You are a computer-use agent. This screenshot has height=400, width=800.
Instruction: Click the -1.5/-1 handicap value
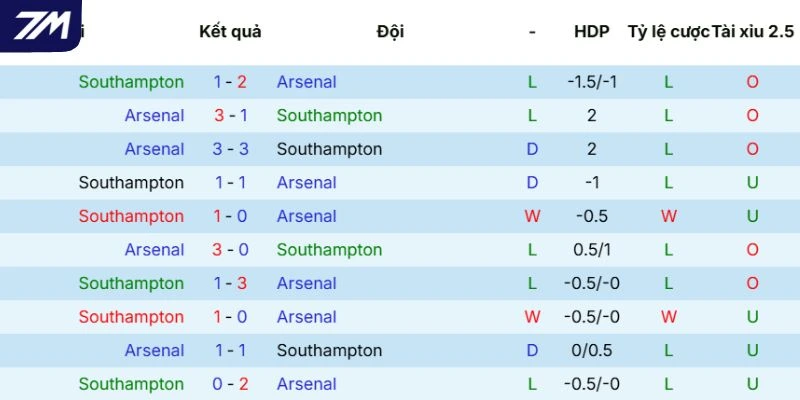coord(591,82)
